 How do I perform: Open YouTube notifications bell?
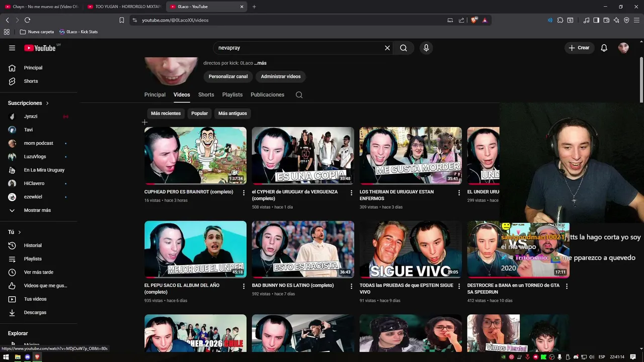(604, 48)
